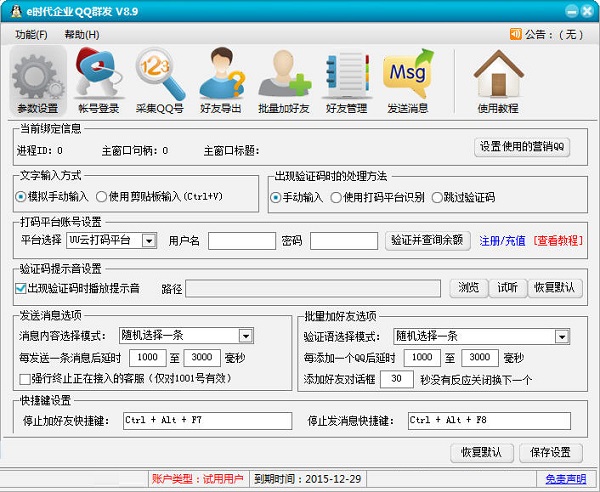Click the penguin app icon in title bar
This screenshot has height=492, width=600.
pyautogui.click(x=16, y=11)
